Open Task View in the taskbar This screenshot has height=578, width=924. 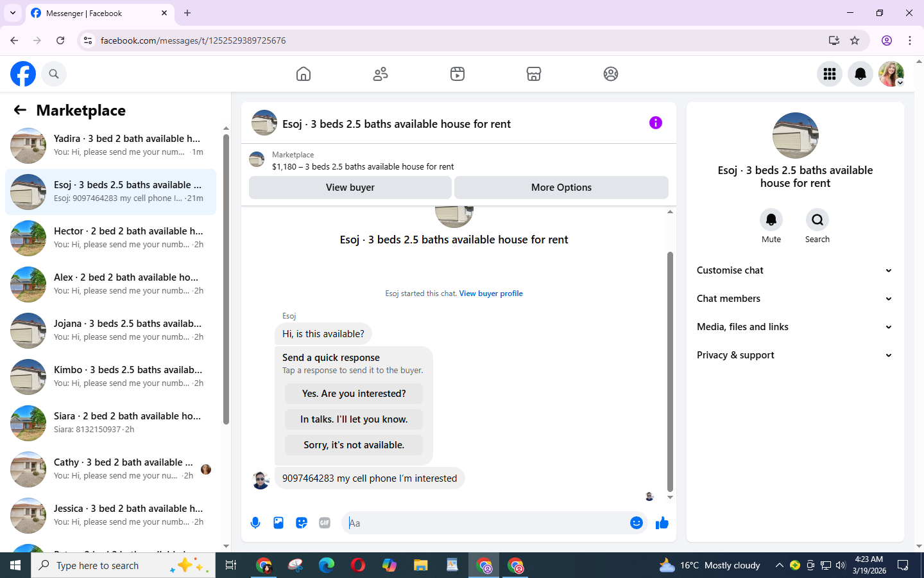231,565
